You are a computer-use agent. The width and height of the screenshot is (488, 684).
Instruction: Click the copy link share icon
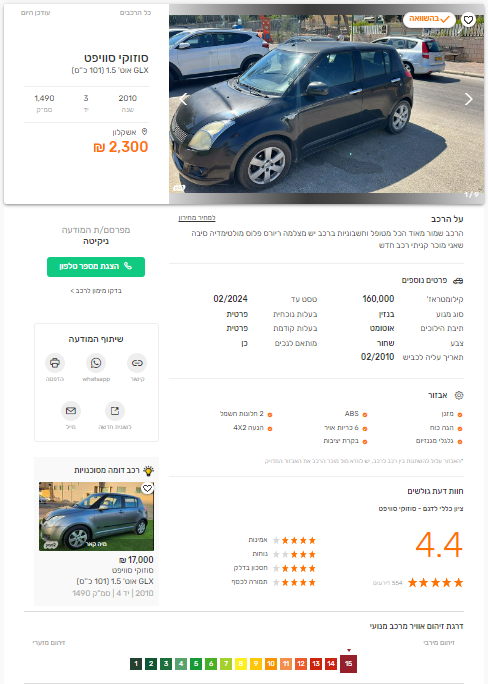(137, 363)
